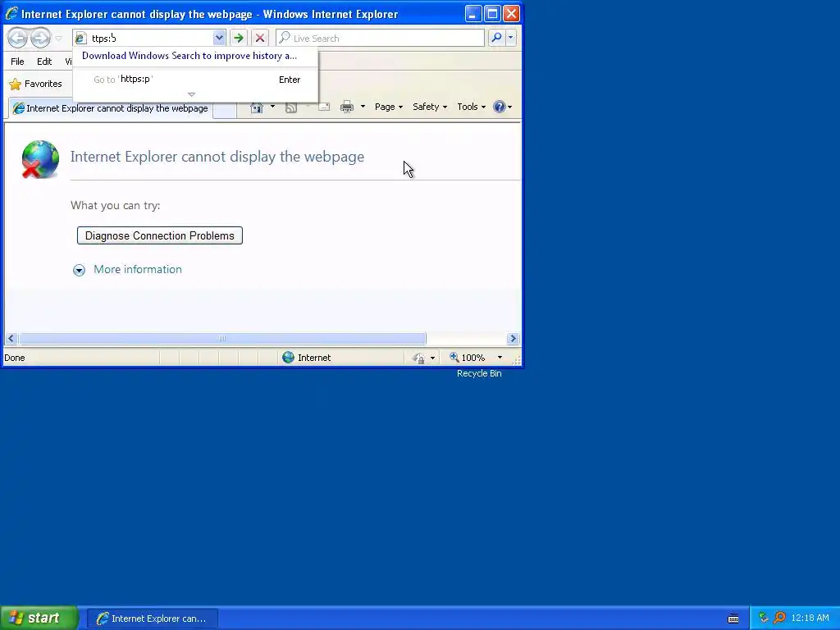Open the Home button dropdown arrow
This screenshot has height=630, width=840.
(272, 107)
